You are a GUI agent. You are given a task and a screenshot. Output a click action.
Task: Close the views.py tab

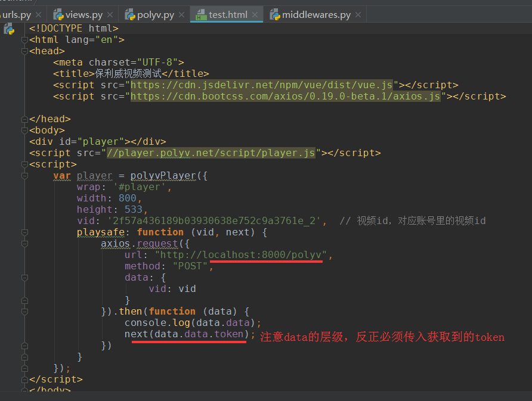tap(110, 15)
